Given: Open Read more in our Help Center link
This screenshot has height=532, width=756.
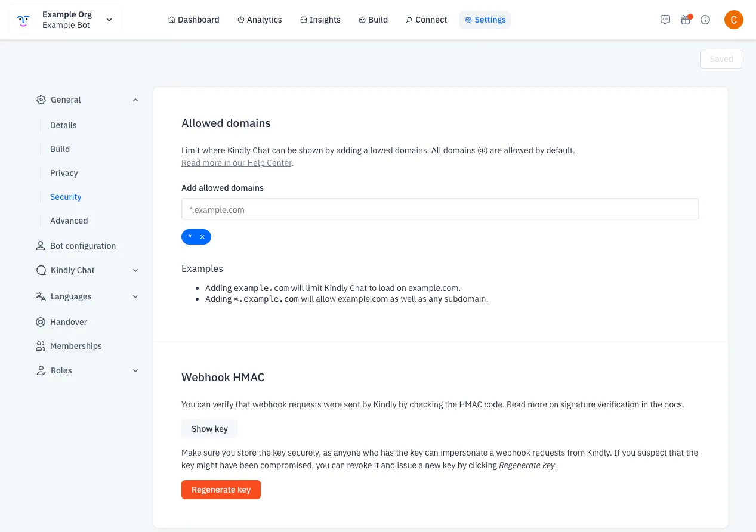Looking at the screenshot, I should coord(236,163).
